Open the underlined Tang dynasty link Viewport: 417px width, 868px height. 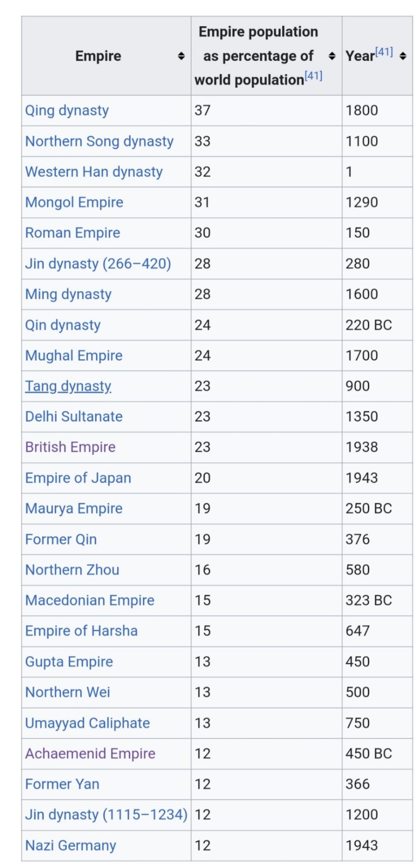[x=68, y=386]
